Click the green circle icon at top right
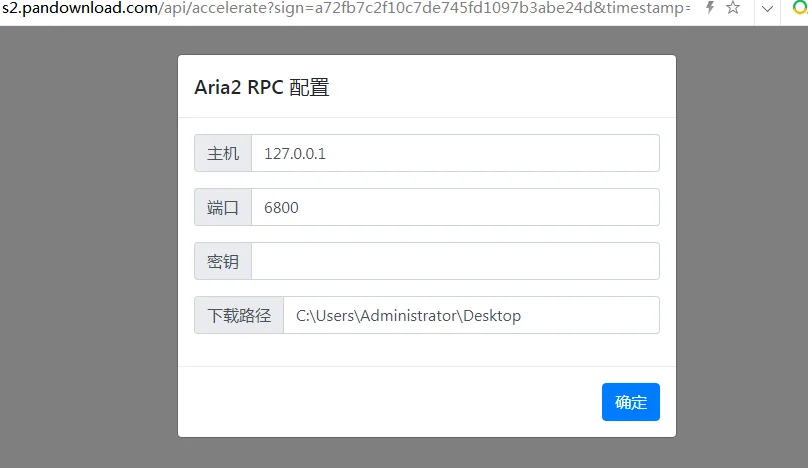808x468 pixels. tap(800, 8)
